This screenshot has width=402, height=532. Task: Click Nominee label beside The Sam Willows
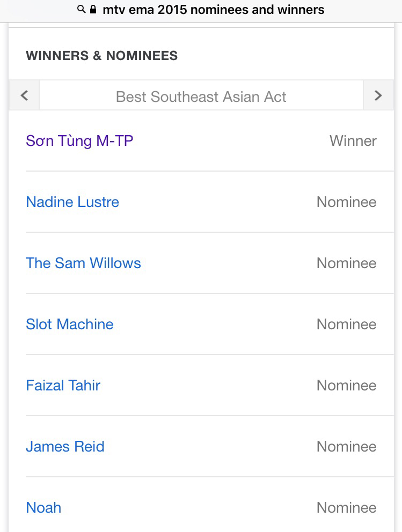click(346, 263)
